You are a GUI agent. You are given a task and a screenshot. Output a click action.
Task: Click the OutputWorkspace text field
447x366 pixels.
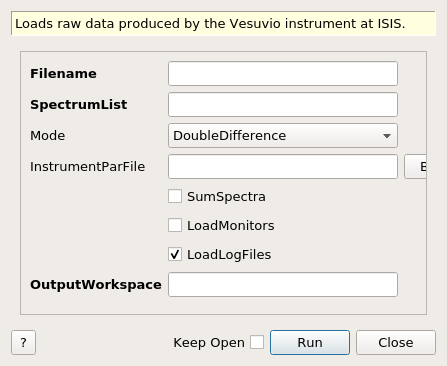(283, 285)
